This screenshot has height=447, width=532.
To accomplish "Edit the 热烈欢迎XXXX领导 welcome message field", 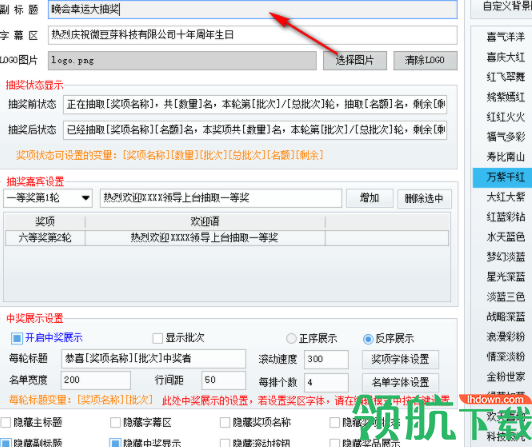I will (x=221, y=198).
